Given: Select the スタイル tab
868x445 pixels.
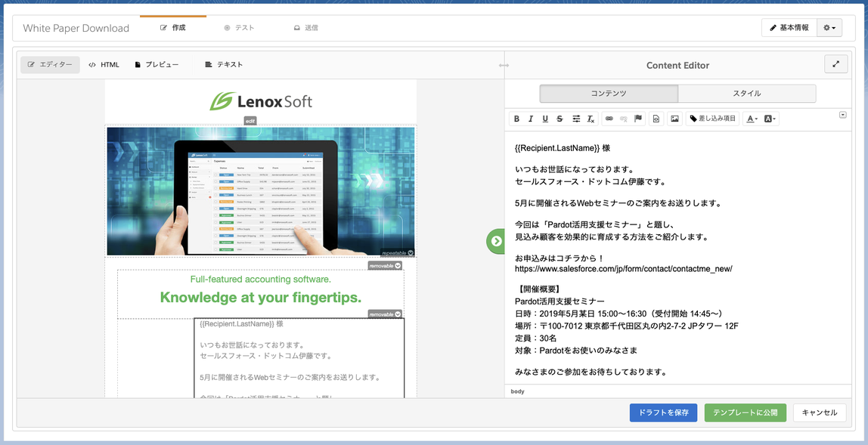Looking at the screenshot, I should click(x=747, y=94).
